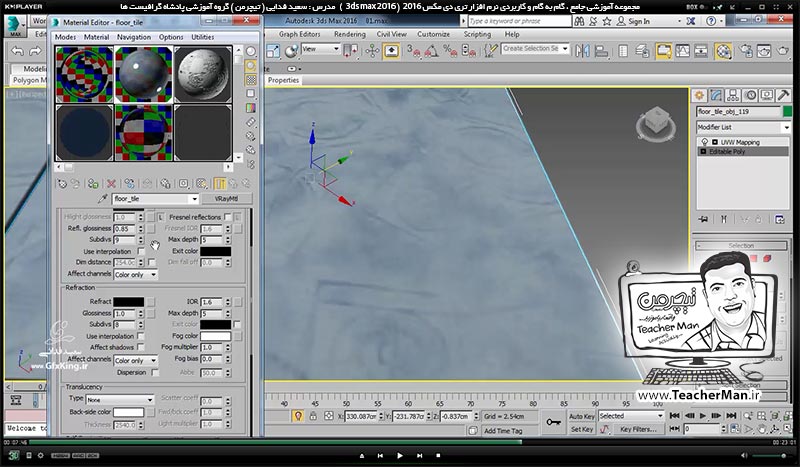
Task: Click the Key Filters button
Action: (638, 429)
